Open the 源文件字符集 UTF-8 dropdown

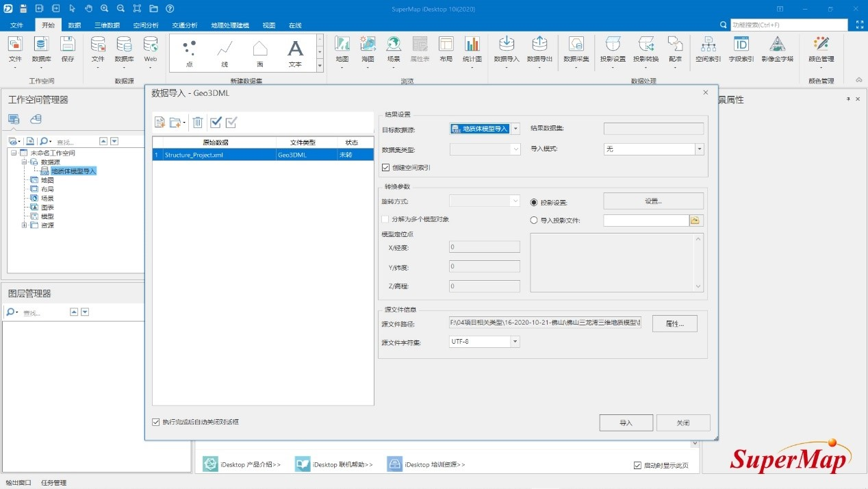[x=515, y=342]
